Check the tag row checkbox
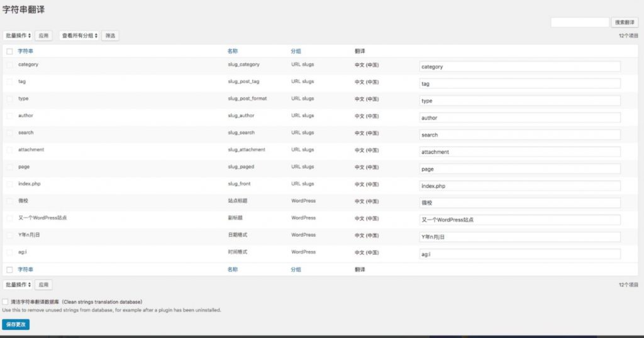The image size is (644, 338). point(9,82)
